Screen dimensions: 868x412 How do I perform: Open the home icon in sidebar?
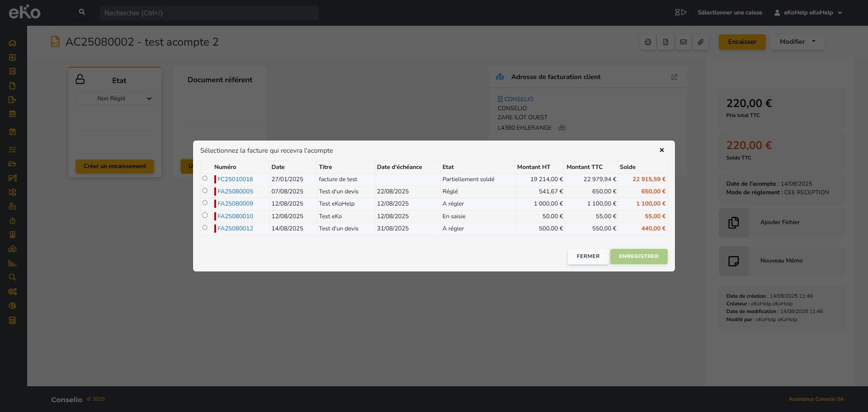pyautogui.click(x=12, y=43)
